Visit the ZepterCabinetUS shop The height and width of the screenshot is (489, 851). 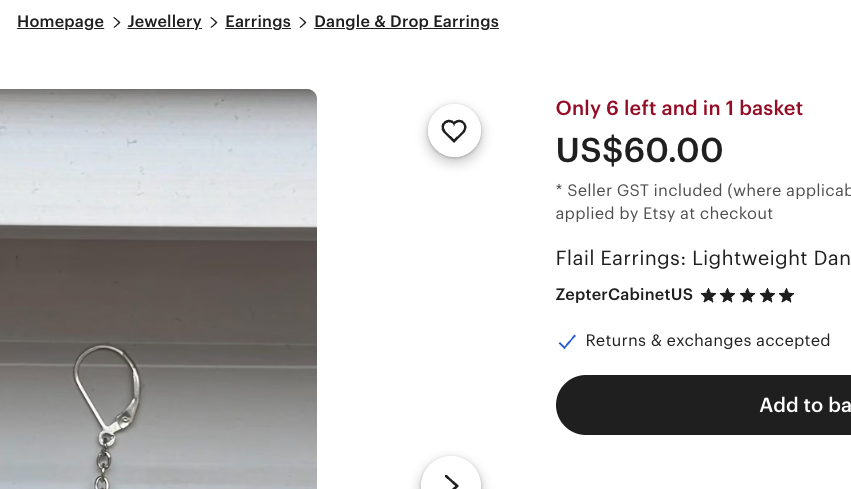pos(624,295)
